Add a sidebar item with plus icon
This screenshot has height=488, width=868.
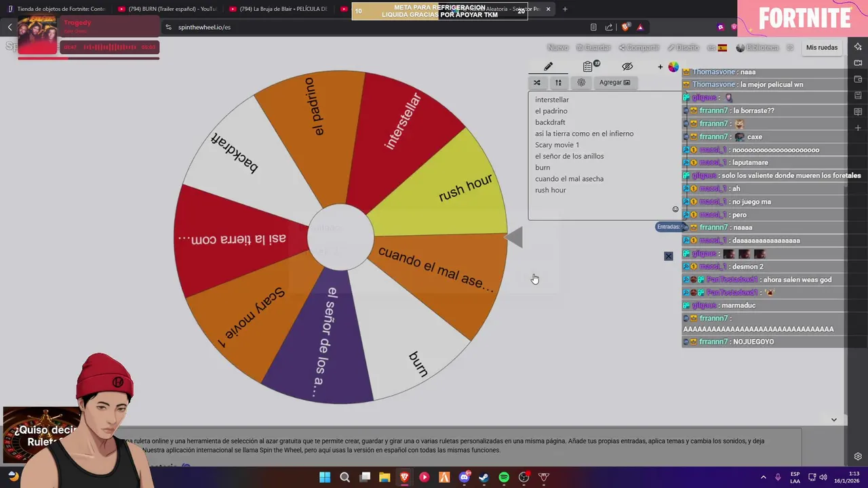point(858,128)
